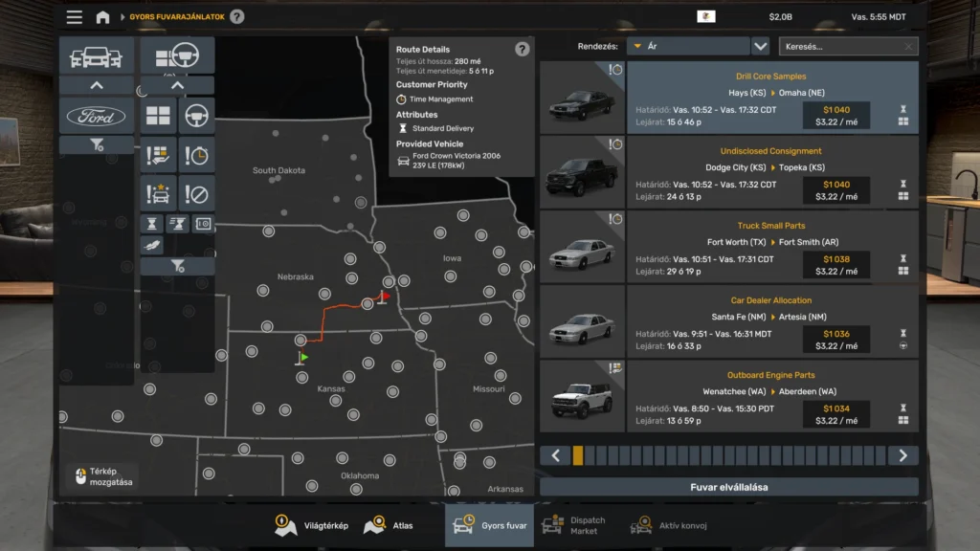Jump to the highlighted first page marker
This screenshot has width=980, height=551.
[578, 455]
